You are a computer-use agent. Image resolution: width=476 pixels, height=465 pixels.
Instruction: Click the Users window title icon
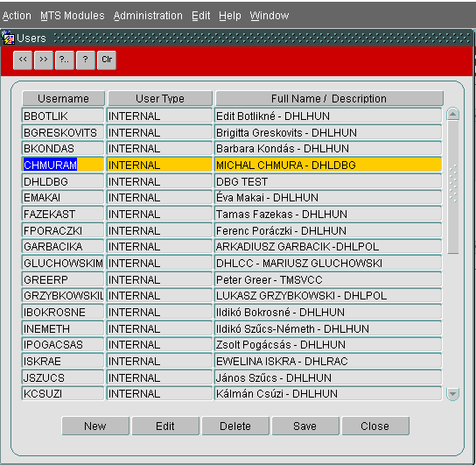tap(8, 38)
